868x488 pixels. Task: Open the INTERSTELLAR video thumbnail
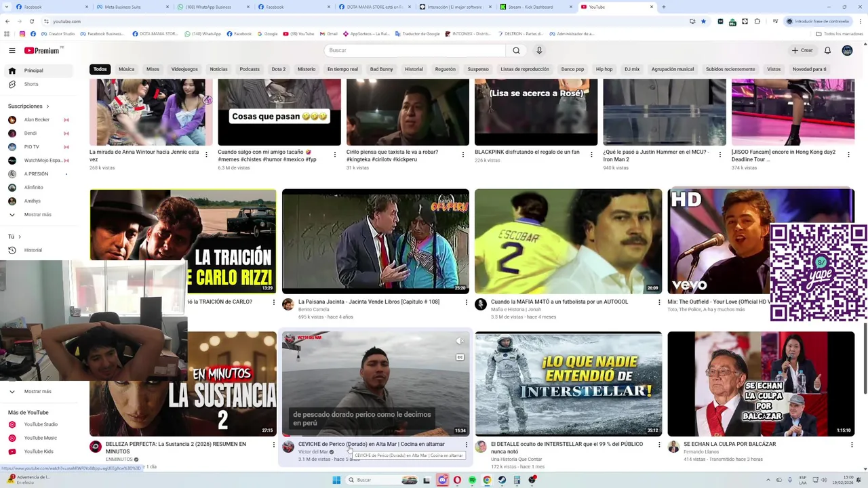pos(568,384)
